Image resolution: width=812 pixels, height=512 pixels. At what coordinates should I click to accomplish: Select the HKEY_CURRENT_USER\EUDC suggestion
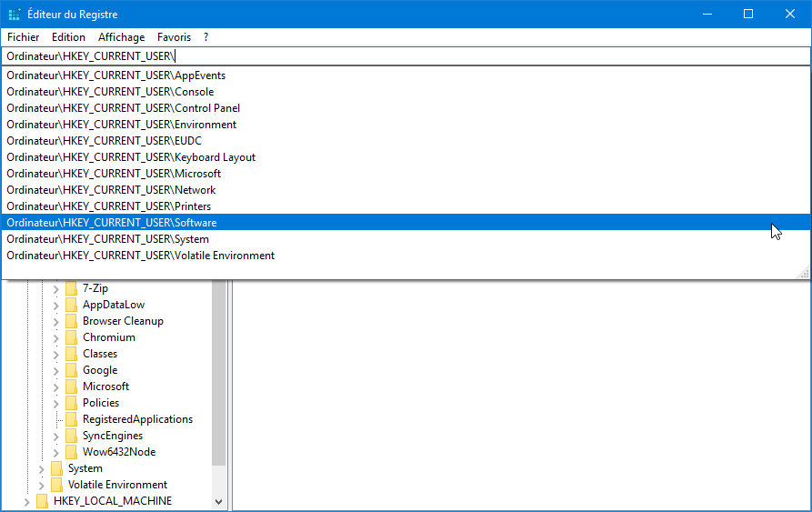406,141
